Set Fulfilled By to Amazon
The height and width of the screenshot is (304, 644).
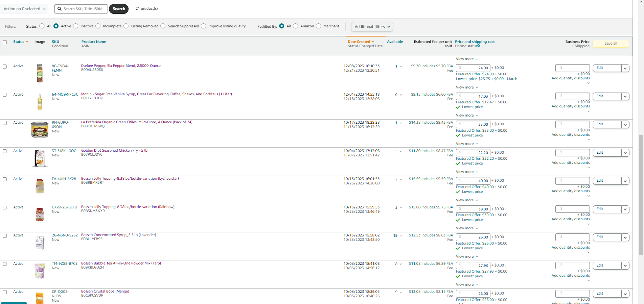tap(296, 26)
